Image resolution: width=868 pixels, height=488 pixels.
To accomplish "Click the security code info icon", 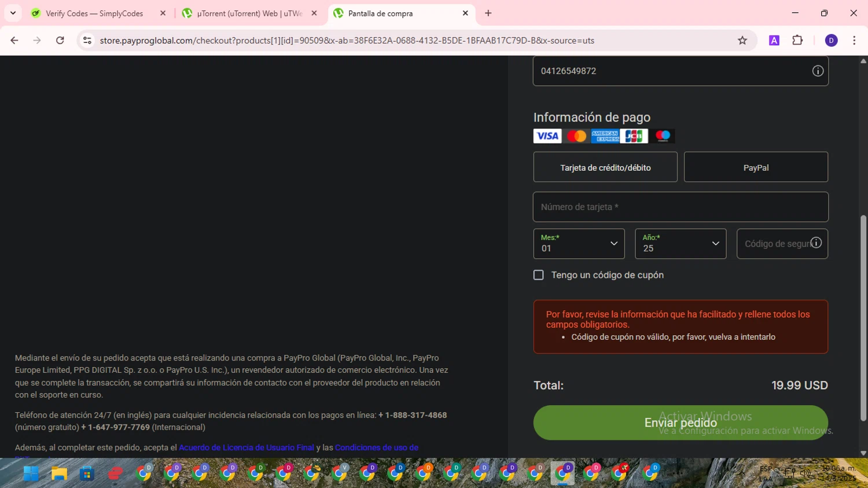I will coord(816,243).
